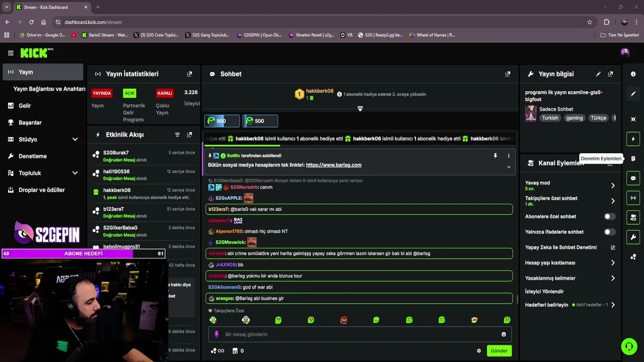The height and width of the screenshot is (362, 644).
Task: Open the barisg.com link in pinned message
Action: [334, 165]
